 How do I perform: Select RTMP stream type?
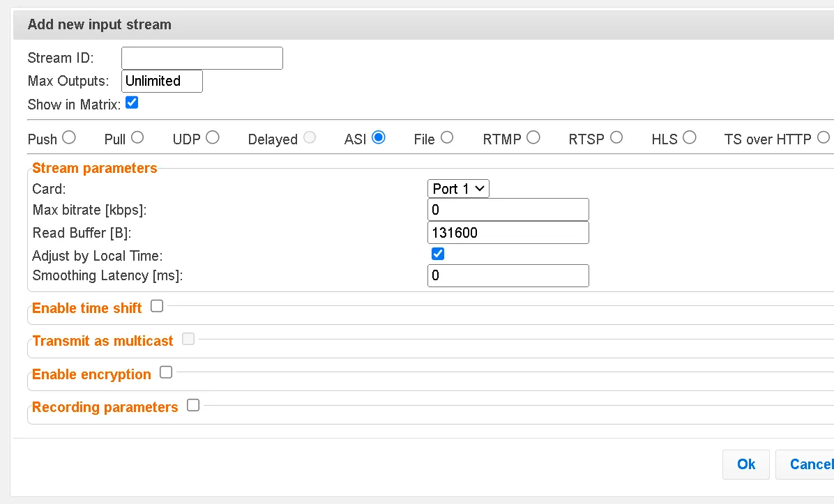(x=533, y=138)
